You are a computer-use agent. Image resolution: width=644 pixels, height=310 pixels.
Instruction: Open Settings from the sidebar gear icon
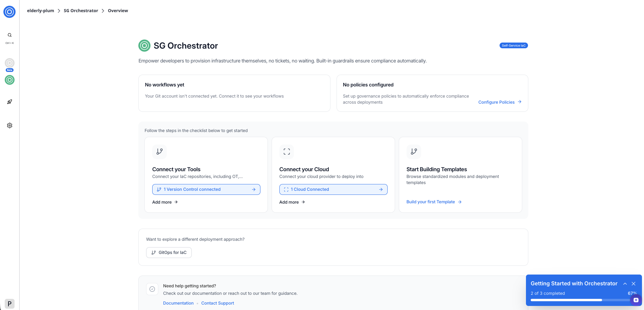[x=9, y=125]
